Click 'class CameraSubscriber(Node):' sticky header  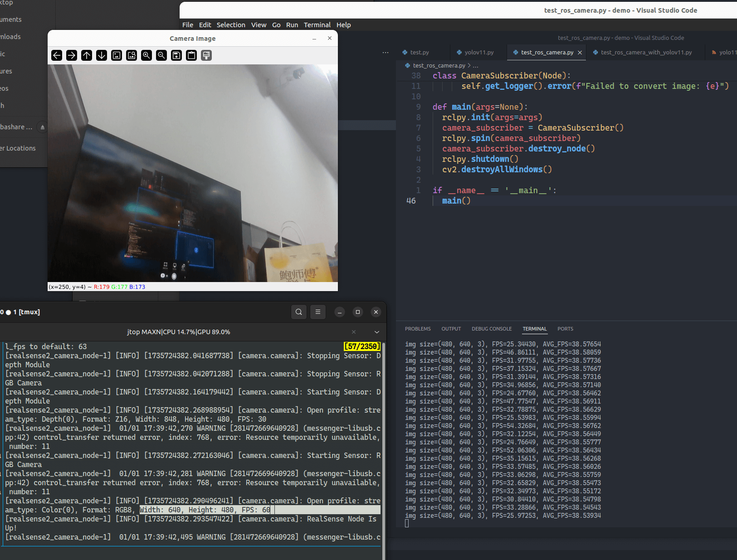tap(502, 76)
